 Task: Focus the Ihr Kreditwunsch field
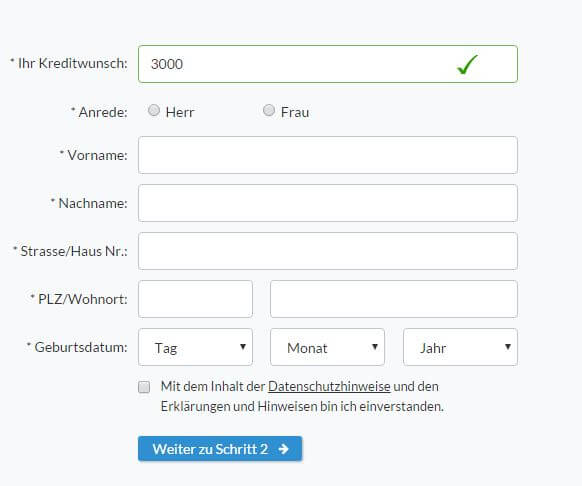[x=328, y=64]
